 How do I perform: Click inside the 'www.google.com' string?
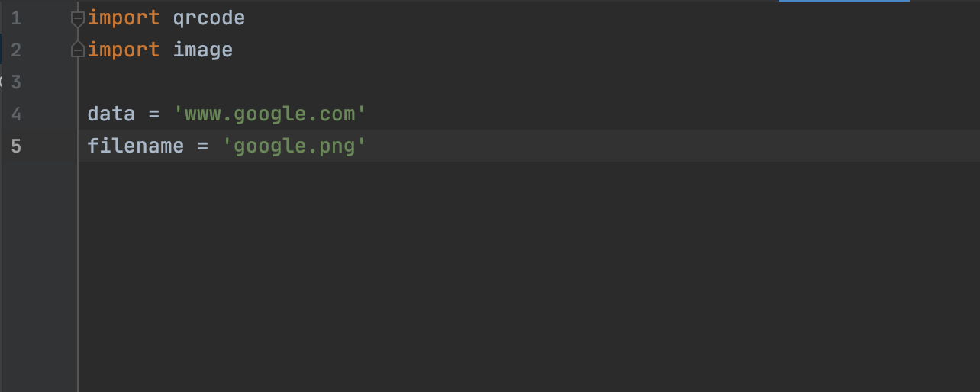click(270, 114)
